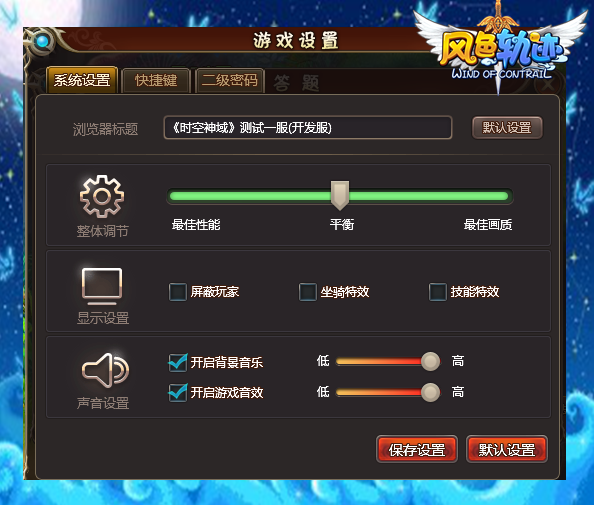Switch to the 快捷键 tab
Viewport: 594px width, 505px height.
(x=156, y=80)
